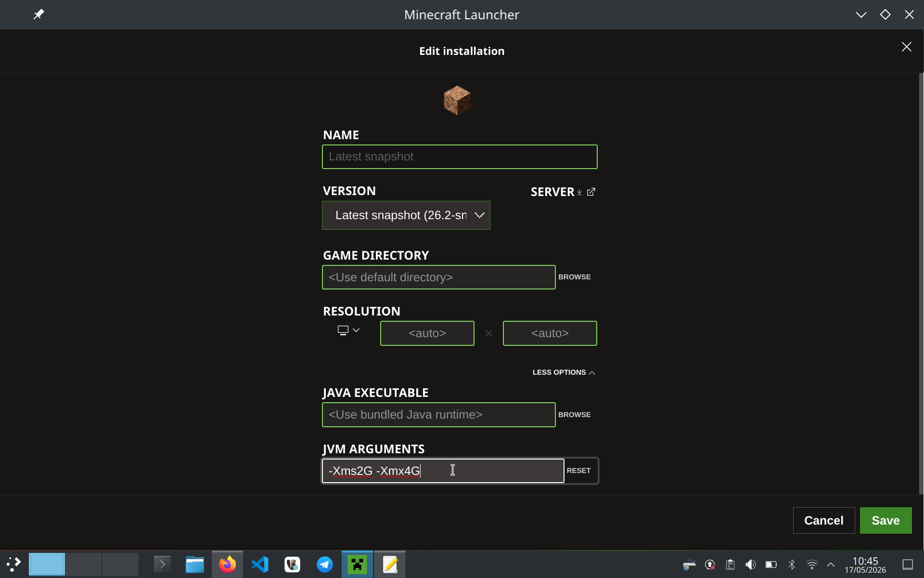This screenshot has width=924, height=578.
Task: Open the VERSION dropdown
Action: tap(406, 215)
